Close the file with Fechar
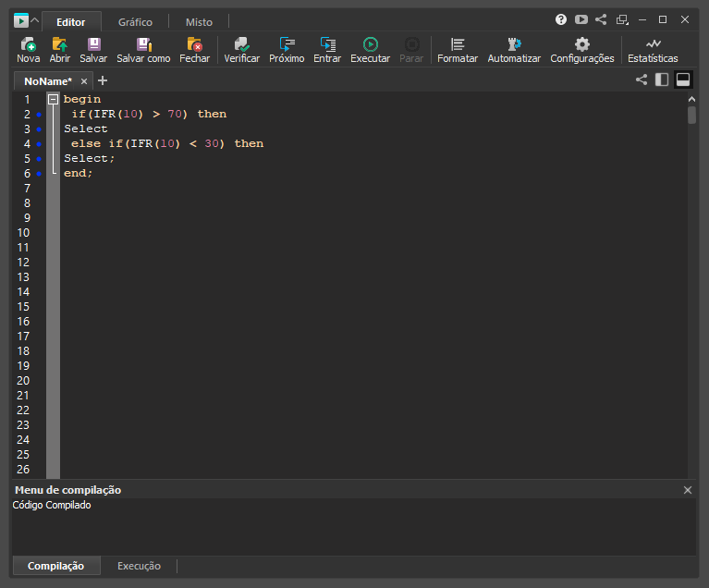This screenshot has width=709, height=588. tap(195, 50)
